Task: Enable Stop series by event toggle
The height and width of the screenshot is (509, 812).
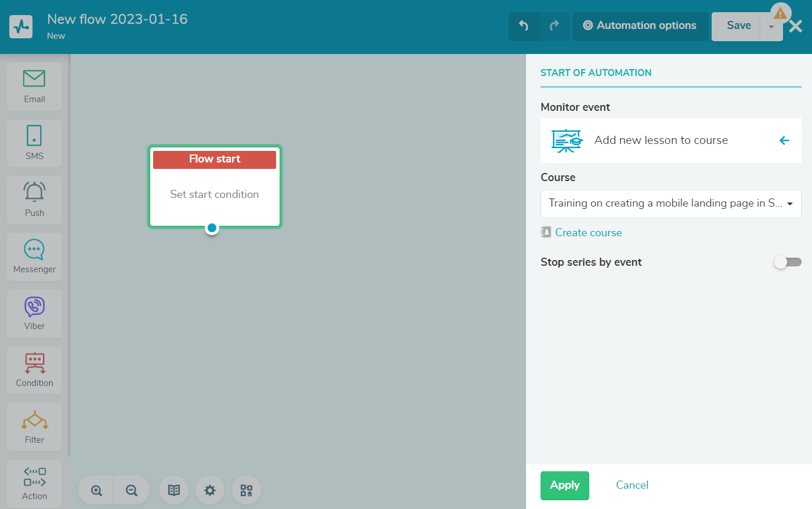Action: [787, 262]
